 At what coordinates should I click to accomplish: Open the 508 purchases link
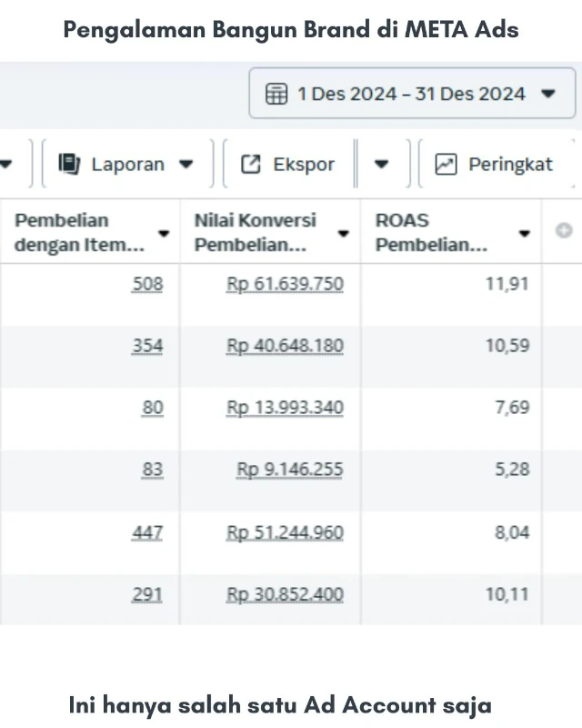click(148, 284)
